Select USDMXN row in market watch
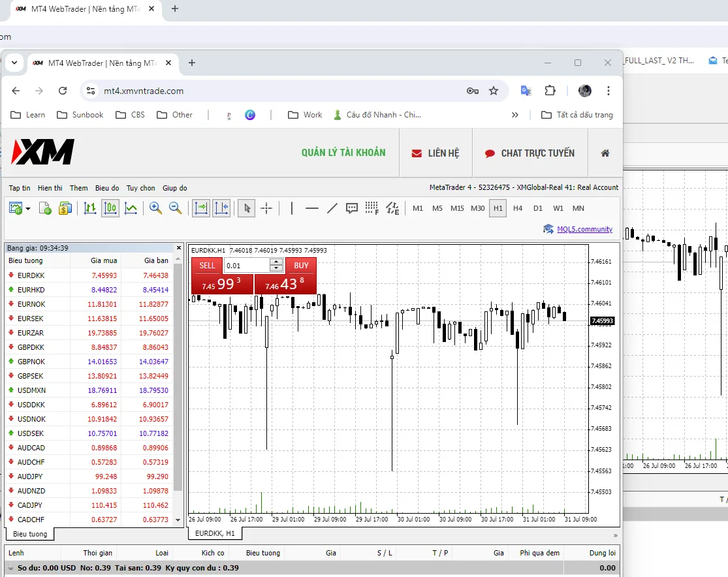Viewport: 728px width, 577px height. point(89,390)
